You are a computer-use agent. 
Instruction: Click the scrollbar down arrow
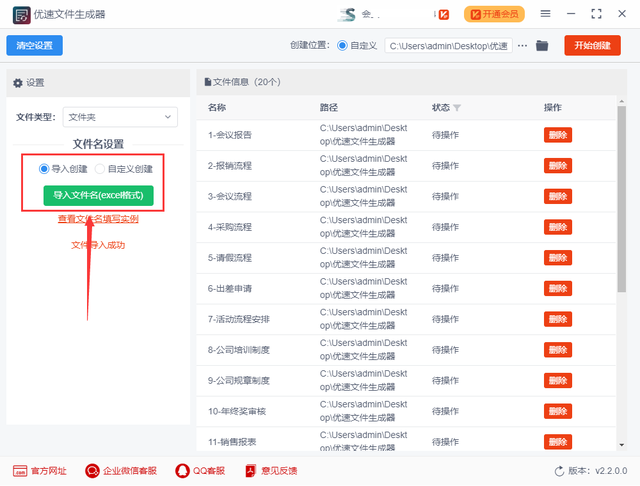pos(621,445)
